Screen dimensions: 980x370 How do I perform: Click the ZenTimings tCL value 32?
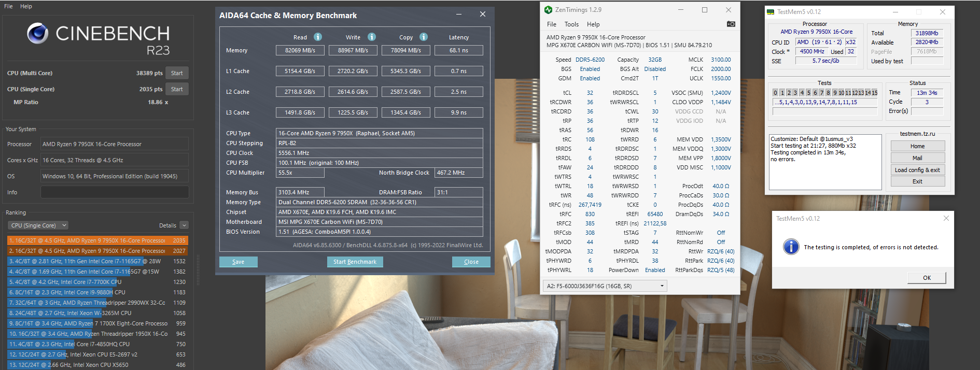pos(590,93)
